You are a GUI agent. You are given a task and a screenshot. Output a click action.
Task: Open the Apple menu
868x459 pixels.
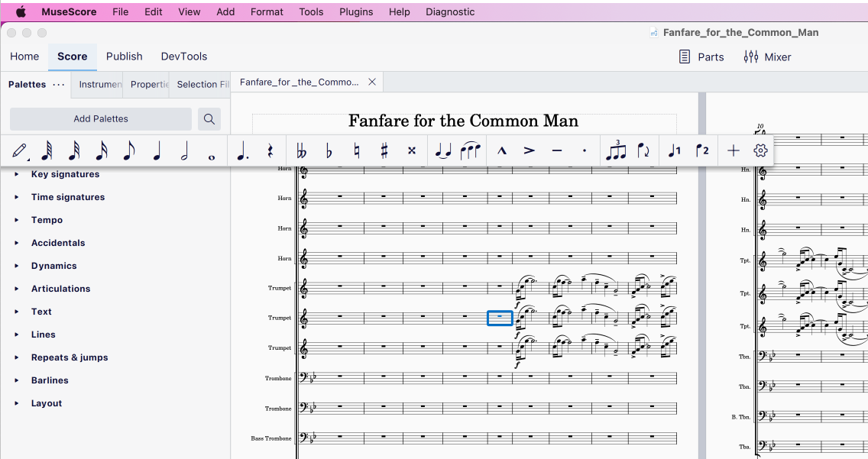click(21, 11)
